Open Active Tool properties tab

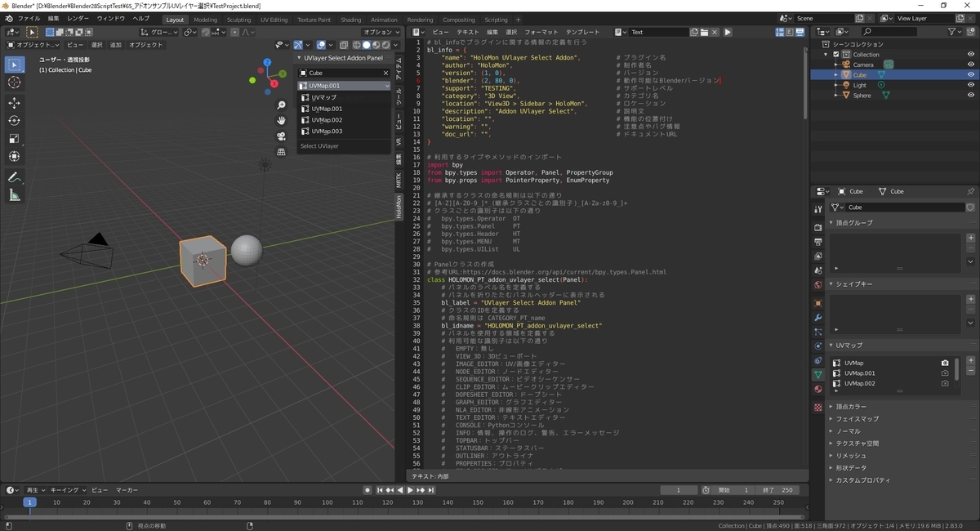click(x=817, y=209)
